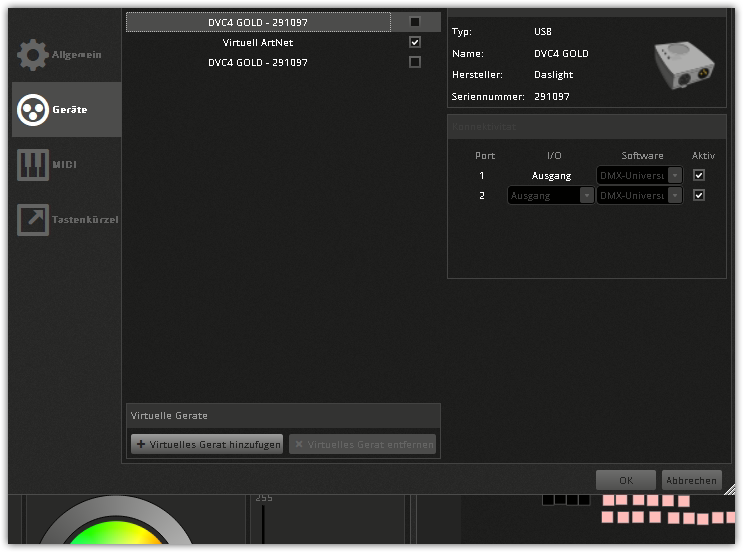Switch to Geräte tab

click(x=66, y=110)
